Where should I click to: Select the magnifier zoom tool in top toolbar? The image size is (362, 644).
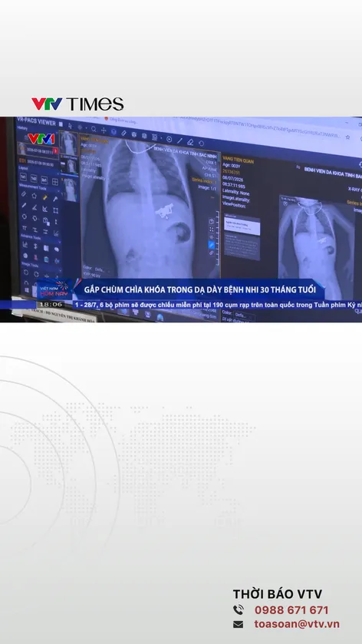[94, 129]
